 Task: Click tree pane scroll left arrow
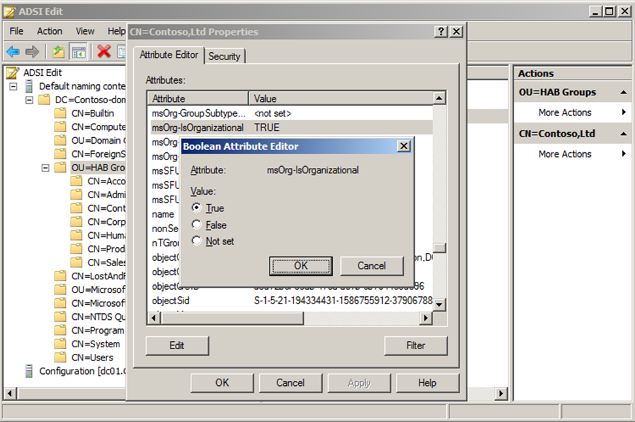[x=10, y=393]
